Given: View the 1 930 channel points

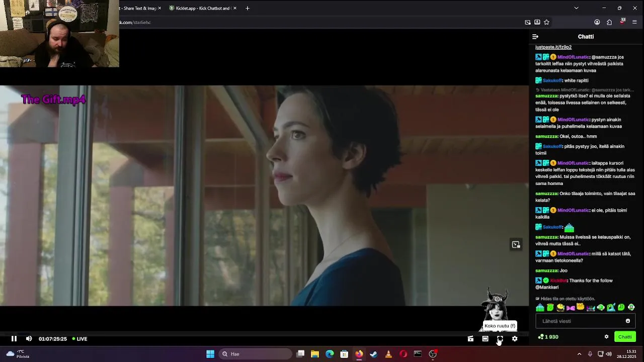Looking at the screenshot, I should [548, 337].
